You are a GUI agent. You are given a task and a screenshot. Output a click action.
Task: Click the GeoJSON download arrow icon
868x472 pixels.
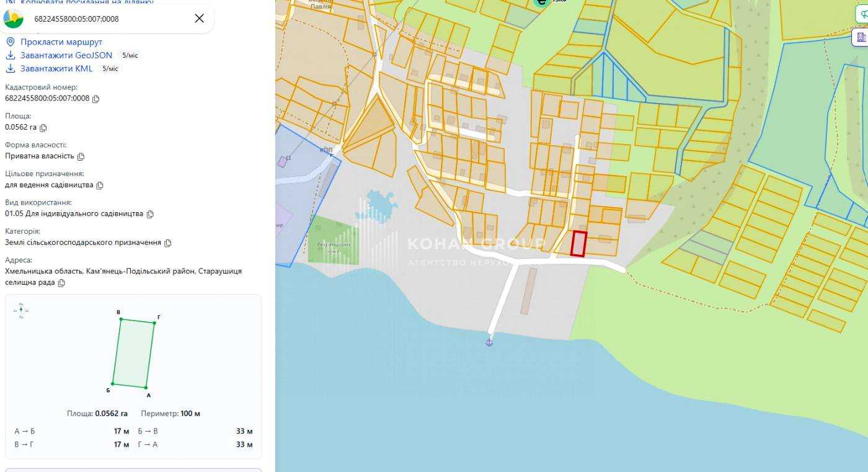click(x=10, y=55)
